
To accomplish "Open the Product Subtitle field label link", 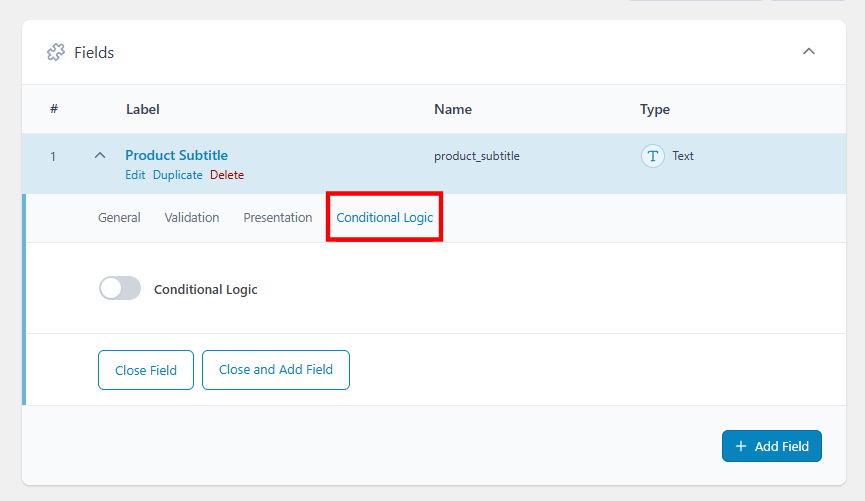I will pos(176,155).
